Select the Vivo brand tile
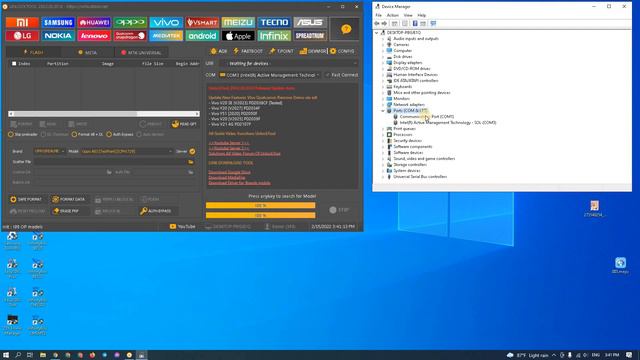640x360 pixels. [x=166, y=22]
